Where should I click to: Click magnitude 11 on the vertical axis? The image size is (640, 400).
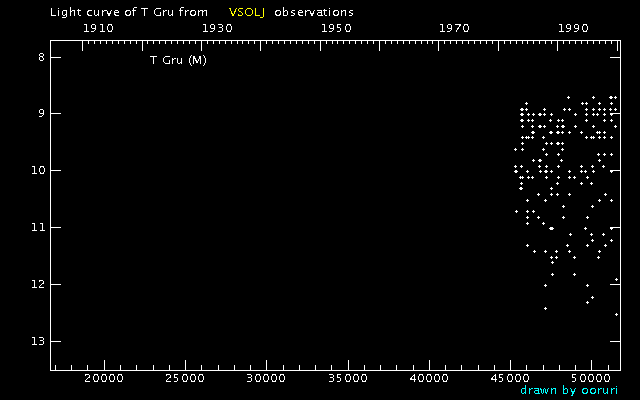pyautogui.click(x=38, y=228)
